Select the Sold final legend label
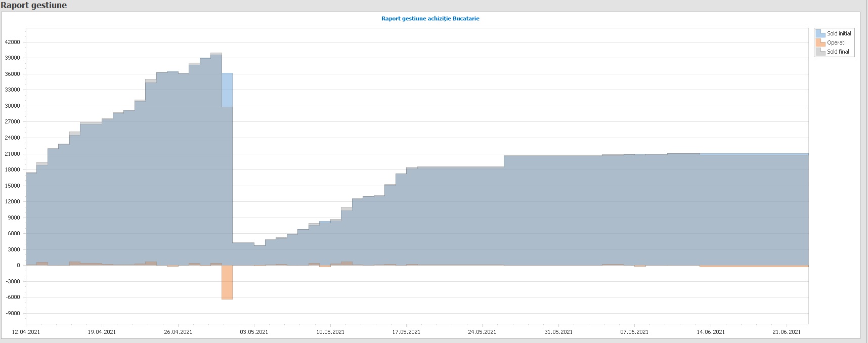 click(838, 52)
